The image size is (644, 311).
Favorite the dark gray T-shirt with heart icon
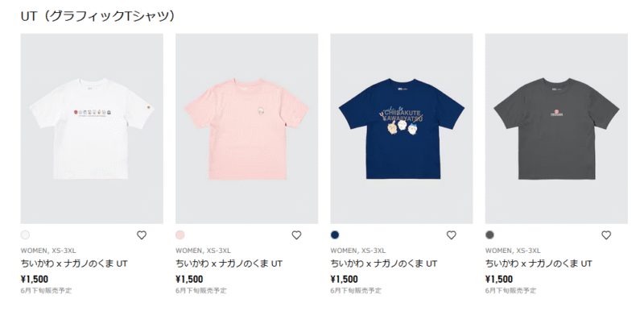(x=606, y=235)
